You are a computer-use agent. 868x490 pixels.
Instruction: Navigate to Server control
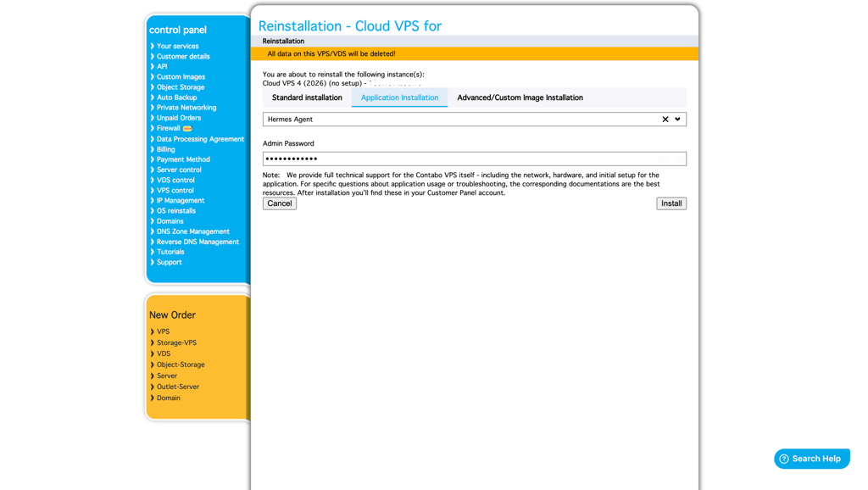point(179,170)
